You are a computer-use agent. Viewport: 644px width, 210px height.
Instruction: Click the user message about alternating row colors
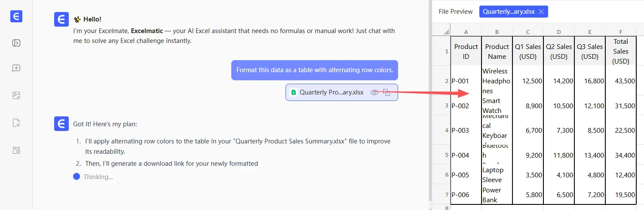tap(315, 70)
